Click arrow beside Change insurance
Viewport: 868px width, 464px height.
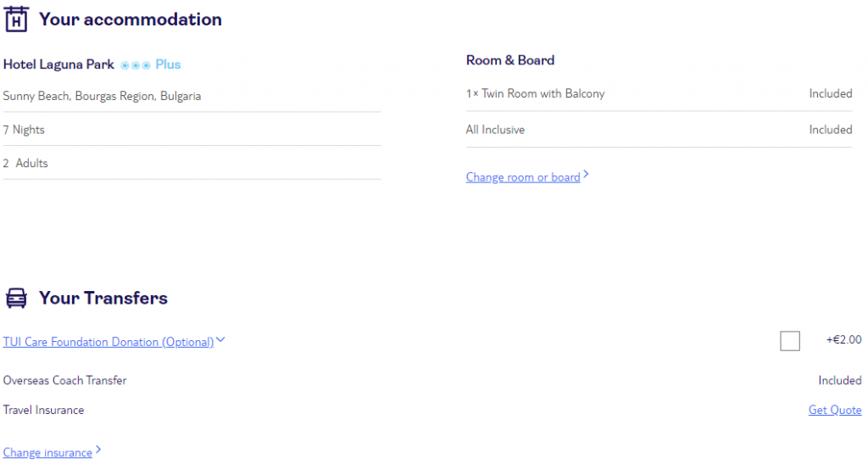98,450
